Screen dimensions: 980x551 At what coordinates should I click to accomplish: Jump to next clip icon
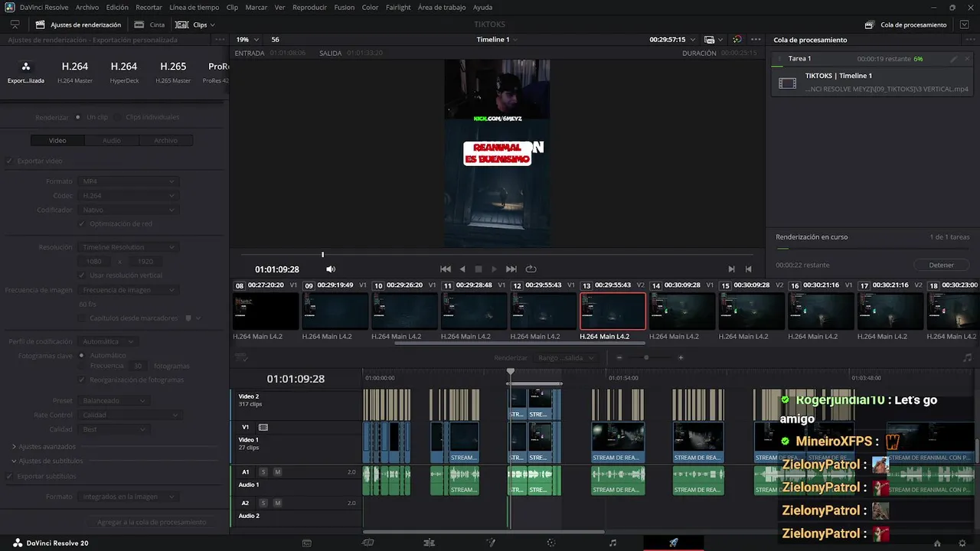tap(731, 269)
